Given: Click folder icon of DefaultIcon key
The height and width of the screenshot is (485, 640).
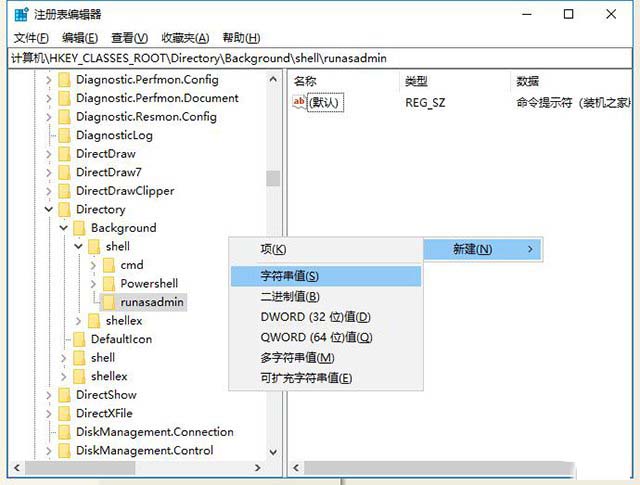Looking at the screenshot, I should click(x=79, y=339).
